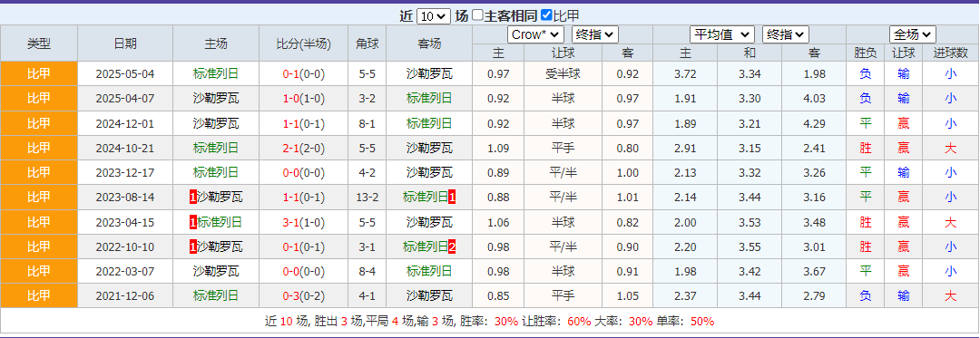
Task: Click the 类型 column header
Action: [39, 43]
